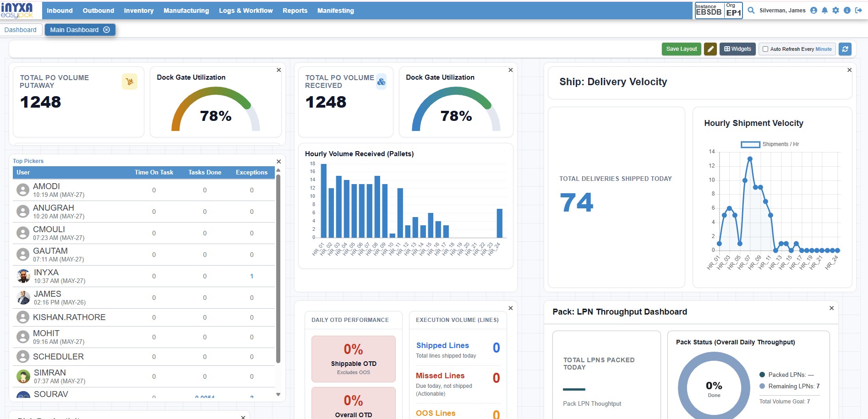Image resolution: width=868 pixels, height=419 pixels.
Task: Click the putaway cart icon on PO Volume card
Action: pos(130,82)
